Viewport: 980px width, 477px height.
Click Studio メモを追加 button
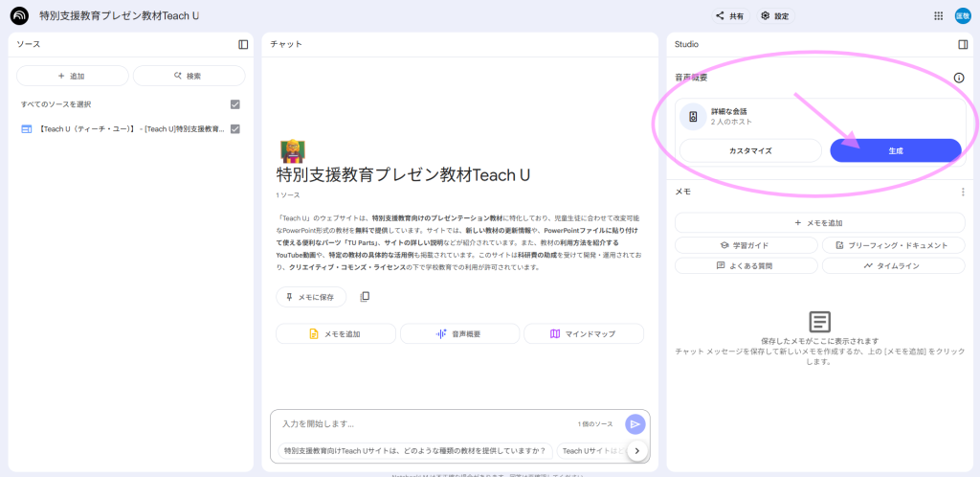[820, 222]
